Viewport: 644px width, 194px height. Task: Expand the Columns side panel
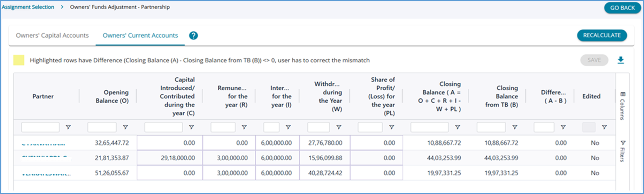(x=623, y=106)
